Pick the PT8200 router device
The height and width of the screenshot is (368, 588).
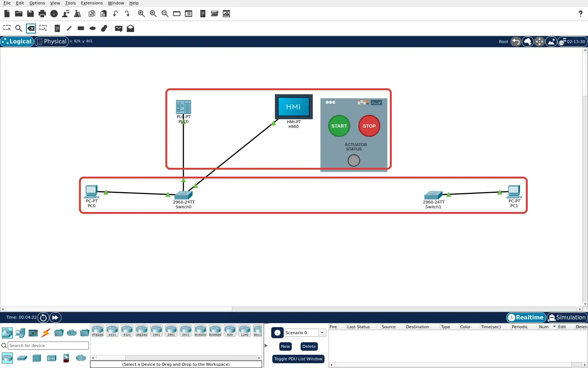coord(98,331)
